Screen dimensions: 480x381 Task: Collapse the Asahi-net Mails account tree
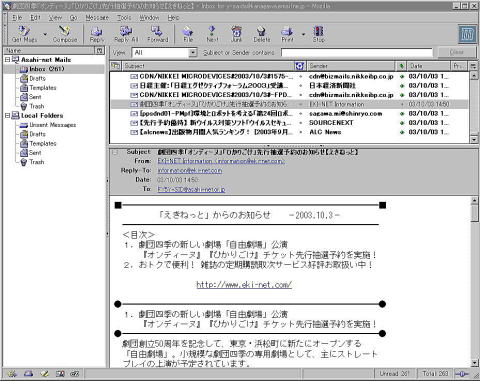point(7,60)
